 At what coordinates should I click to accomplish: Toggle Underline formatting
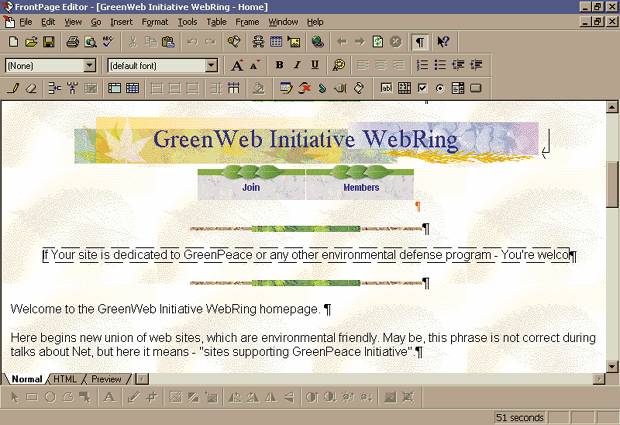coord(315,65)
